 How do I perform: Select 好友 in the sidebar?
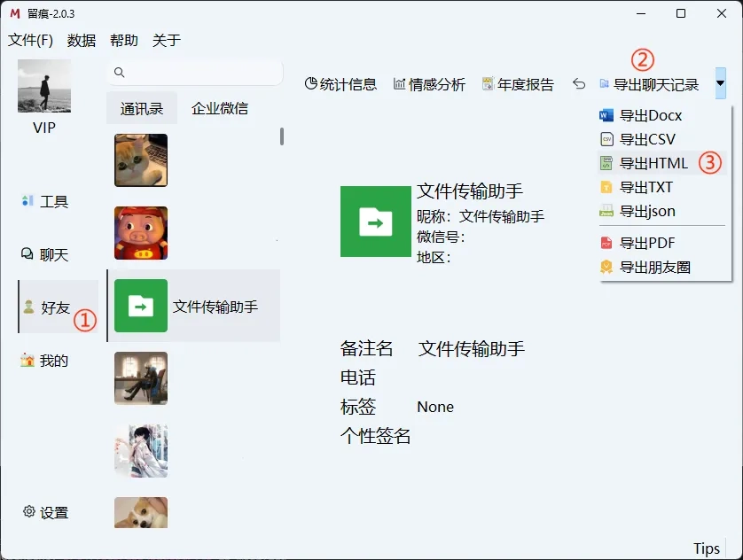tap(58, 307)
